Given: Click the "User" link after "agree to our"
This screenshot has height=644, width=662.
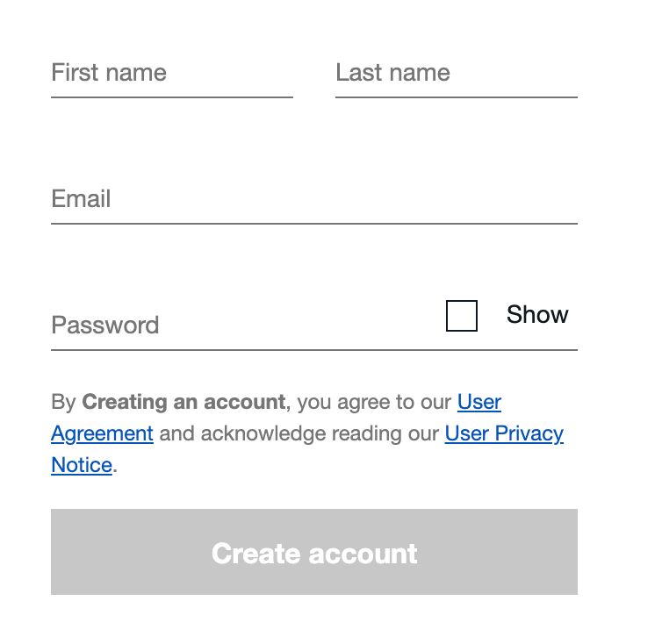Looking at the screenshot, I should [479, 402].
